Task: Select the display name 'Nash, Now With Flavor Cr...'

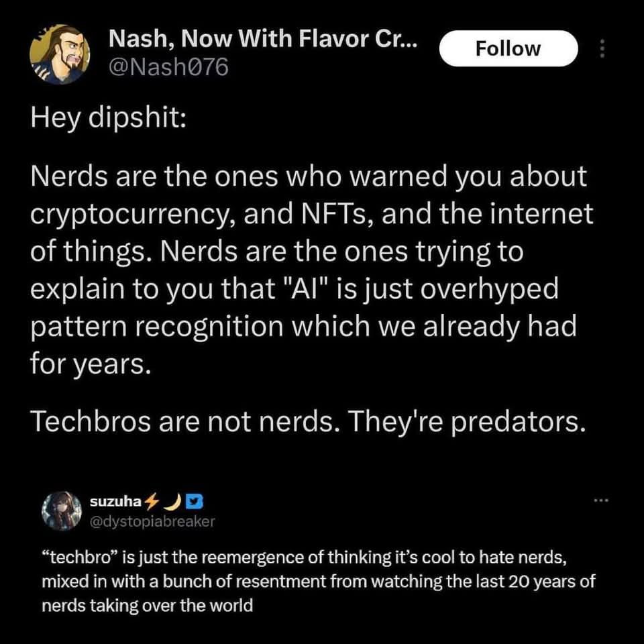Action: 263,39
